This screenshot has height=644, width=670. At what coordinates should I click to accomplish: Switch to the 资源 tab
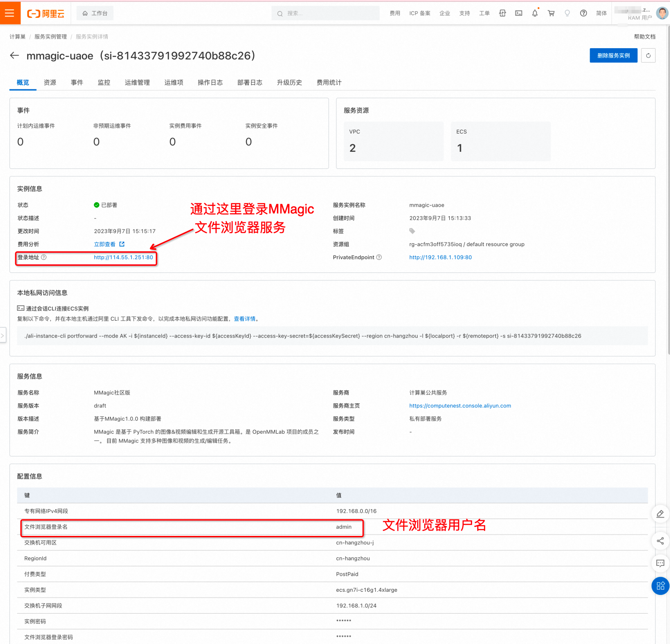click(x=50, y=83)
